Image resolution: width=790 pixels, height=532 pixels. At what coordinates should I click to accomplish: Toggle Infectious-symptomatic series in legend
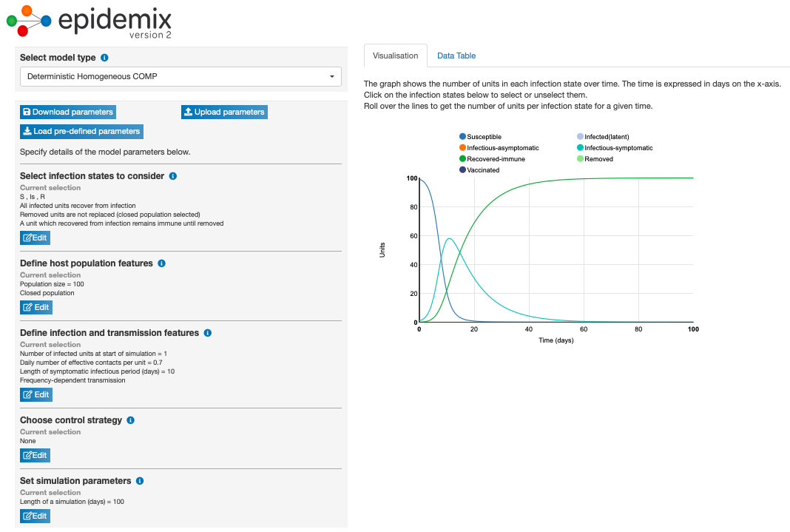point(618,148)
